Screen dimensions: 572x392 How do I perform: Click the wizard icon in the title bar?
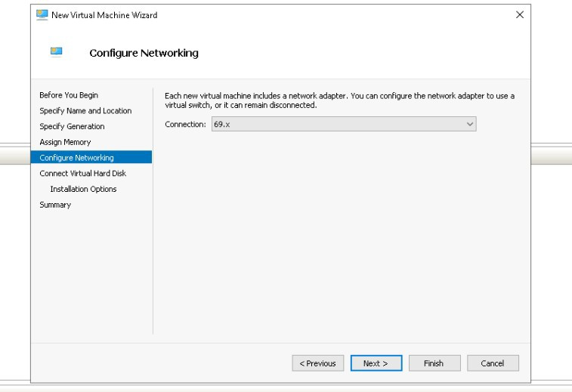[41, 15]
